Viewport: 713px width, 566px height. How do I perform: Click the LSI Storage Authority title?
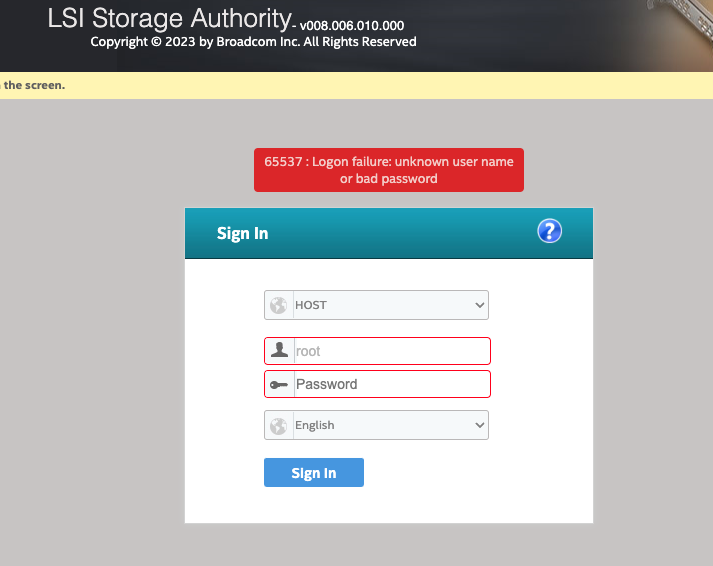point(170,19)
